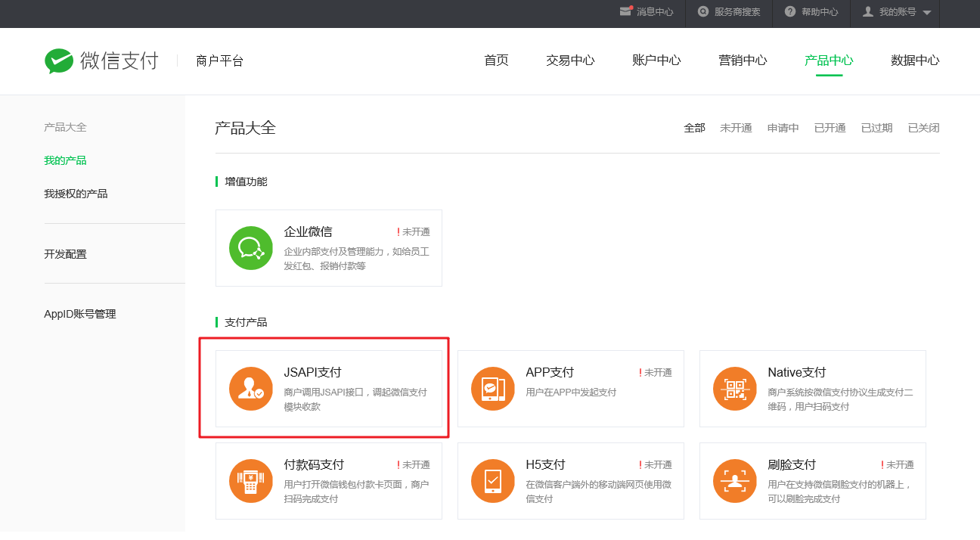Go to 营销中心 tab
The height and width of the screenshot is (540, 980).
[743, 61]
